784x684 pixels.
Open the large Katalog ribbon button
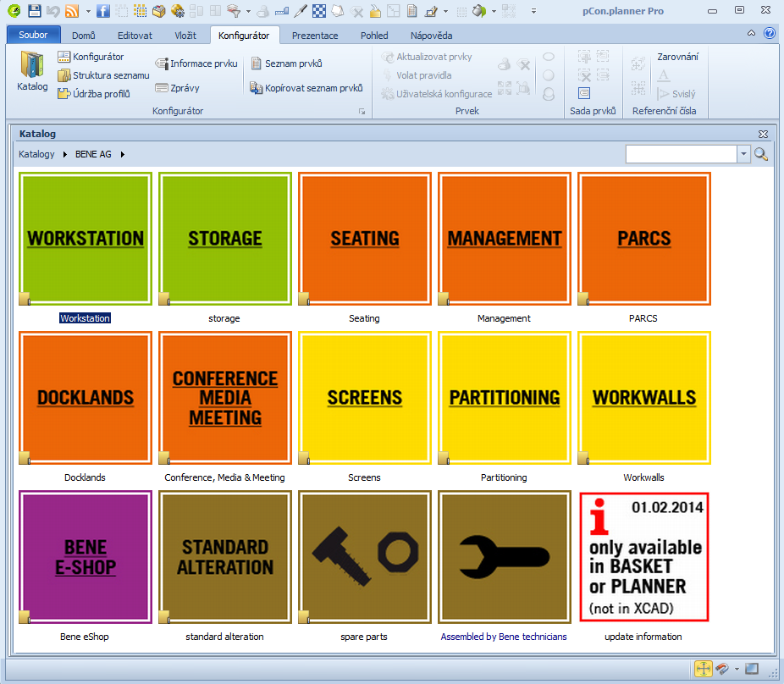pos(32,71)
